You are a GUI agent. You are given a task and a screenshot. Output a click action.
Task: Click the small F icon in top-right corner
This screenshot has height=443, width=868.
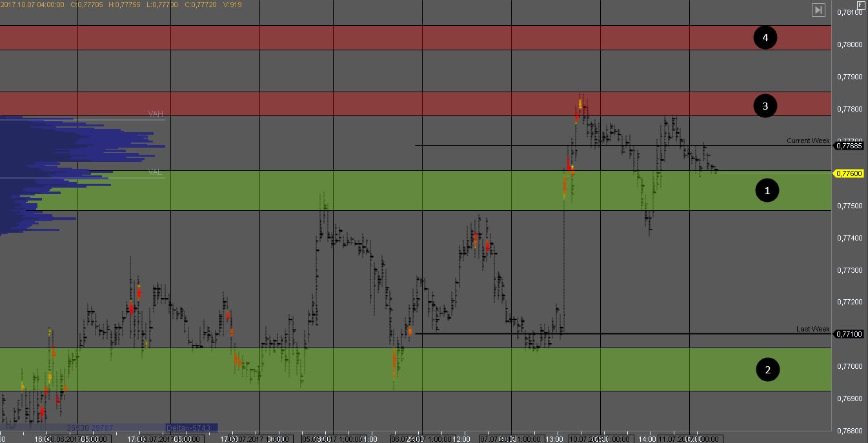tap(860, 5)
